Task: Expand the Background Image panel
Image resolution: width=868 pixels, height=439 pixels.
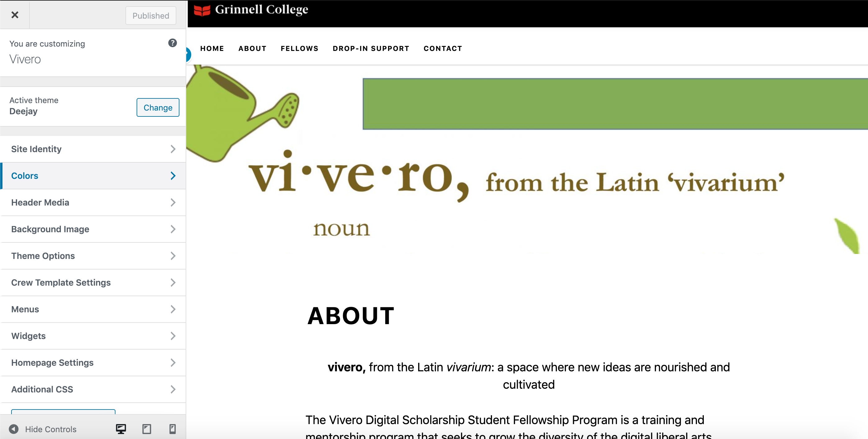Action: pyautogui.click(x=93, y=229)
